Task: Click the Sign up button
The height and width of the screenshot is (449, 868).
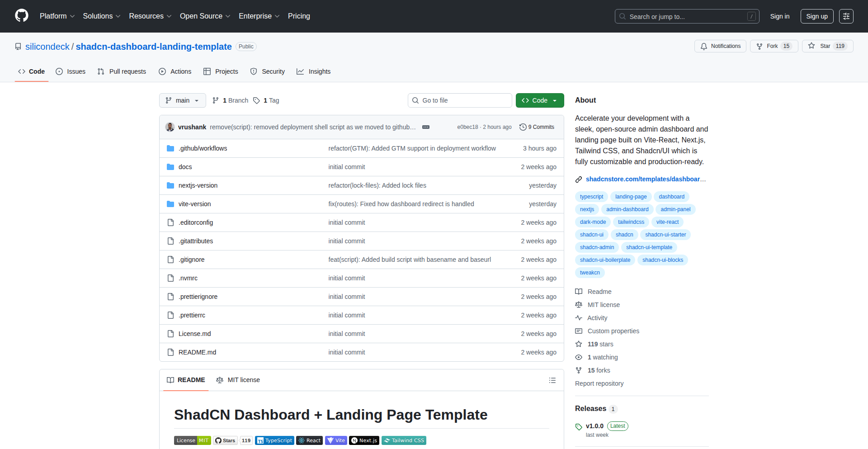Action: (817, 16)
